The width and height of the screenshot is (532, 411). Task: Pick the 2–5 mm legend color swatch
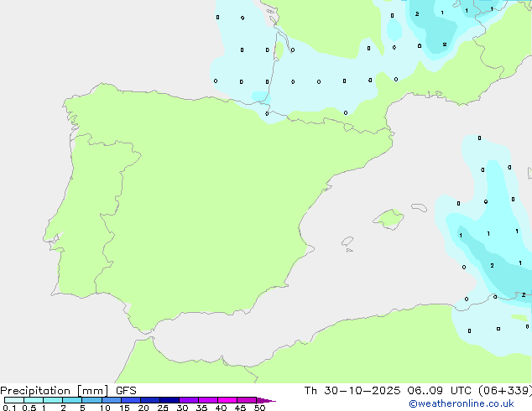coord(72,400)
